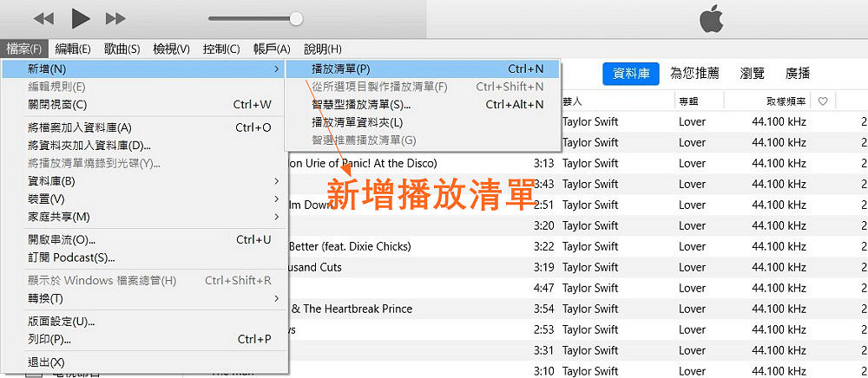Choose 智慧型播放清單(S) from submenu
Image resolution: width=868 pixels, height=378 pixels.
[361, 105]
